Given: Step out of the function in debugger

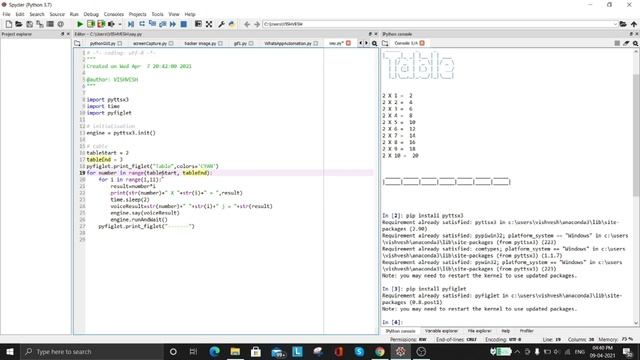Looking at the screenshot, I should (162, 24).
